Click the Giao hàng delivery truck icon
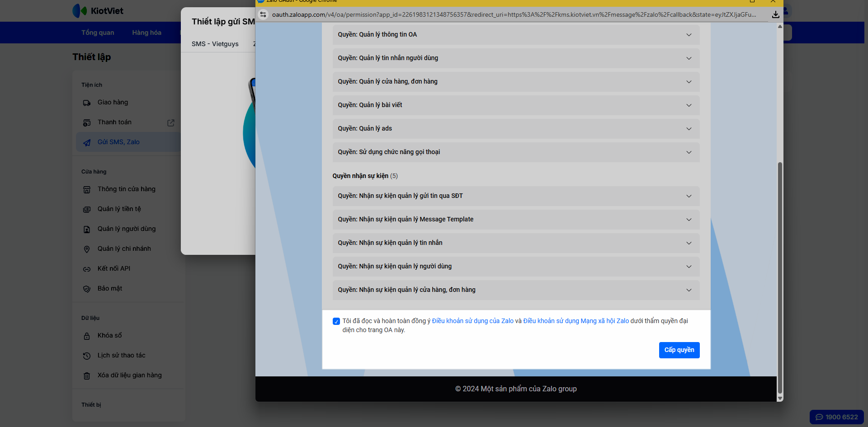Image resolution: width=868 pixels, height=427 pixels. [x=87, y=103]
